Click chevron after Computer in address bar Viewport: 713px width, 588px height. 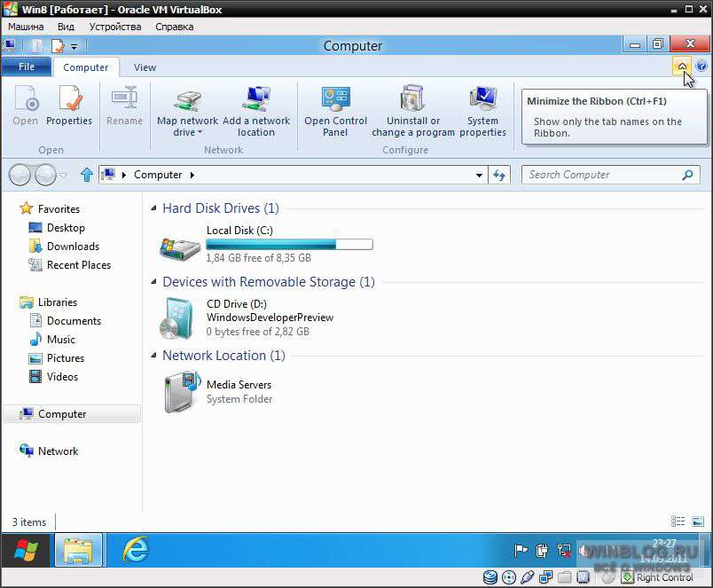pos(192,175)
